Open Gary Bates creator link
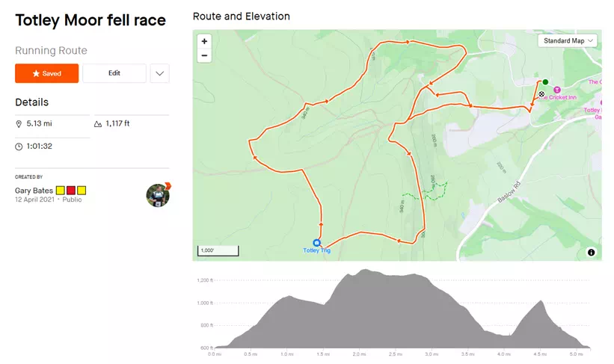Screen dimensions: 614x364 pyautogui.click(x=34, y=191)
